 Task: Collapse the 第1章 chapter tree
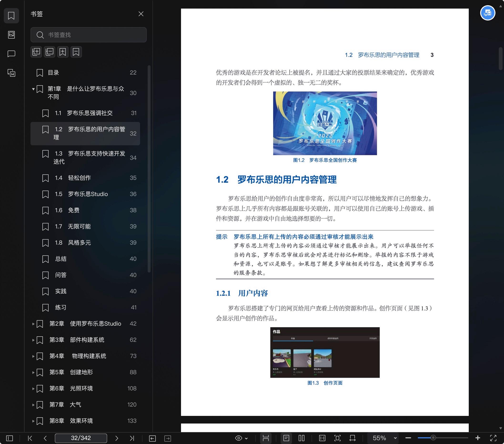[x=33, y=89]
